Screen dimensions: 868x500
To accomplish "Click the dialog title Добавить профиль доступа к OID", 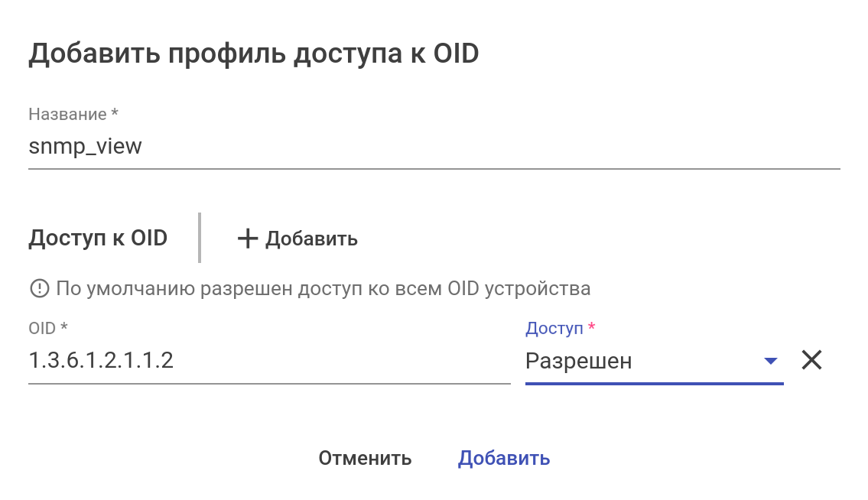I will (x=253, y=54).
